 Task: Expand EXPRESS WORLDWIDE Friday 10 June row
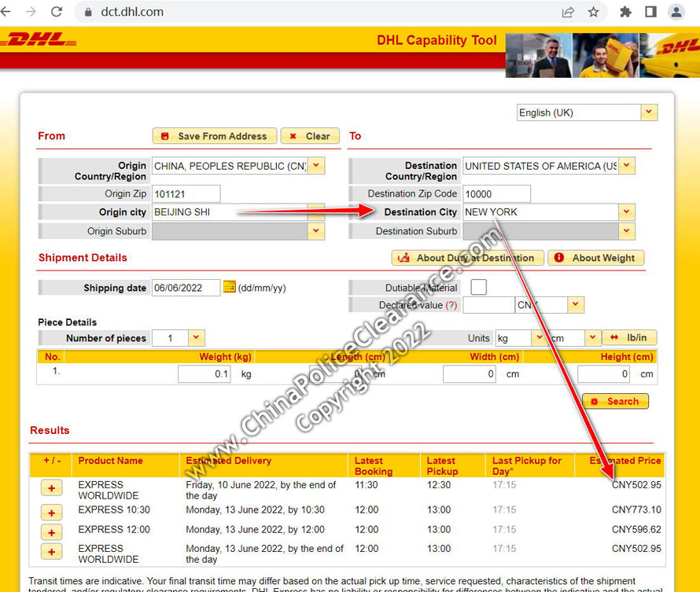click(52, 488)
